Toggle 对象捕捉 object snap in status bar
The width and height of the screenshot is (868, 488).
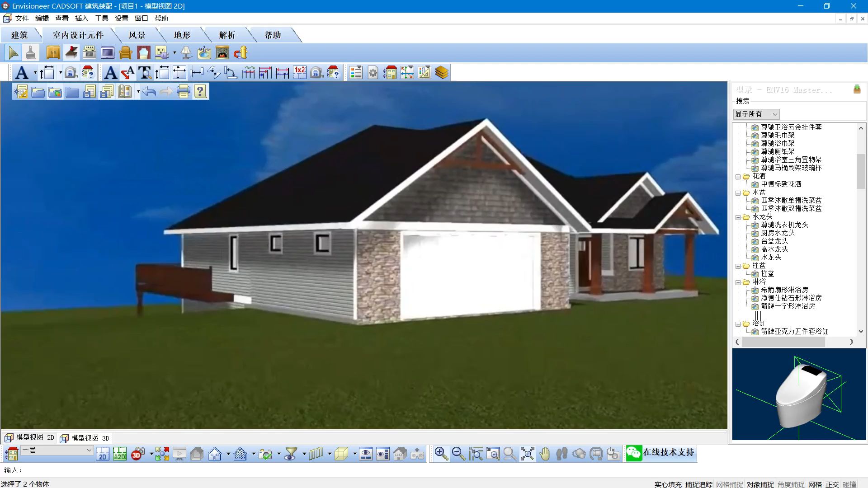tap(760, 484)
